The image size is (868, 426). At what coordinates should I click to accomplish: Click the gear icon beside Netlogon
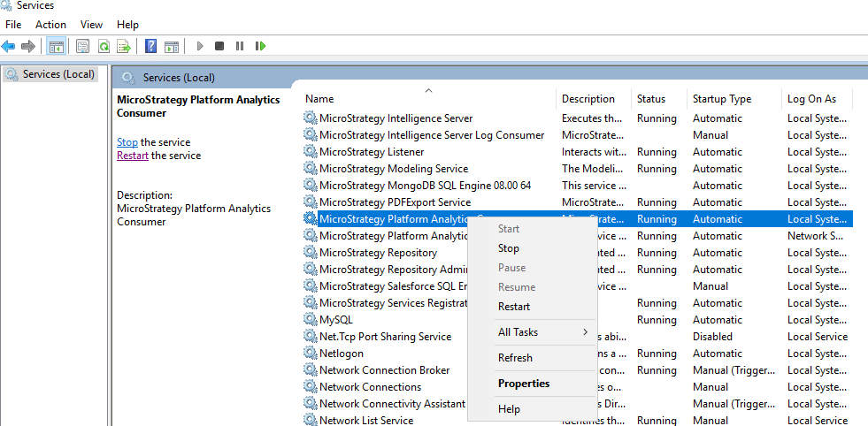click(x=310, y=353)
